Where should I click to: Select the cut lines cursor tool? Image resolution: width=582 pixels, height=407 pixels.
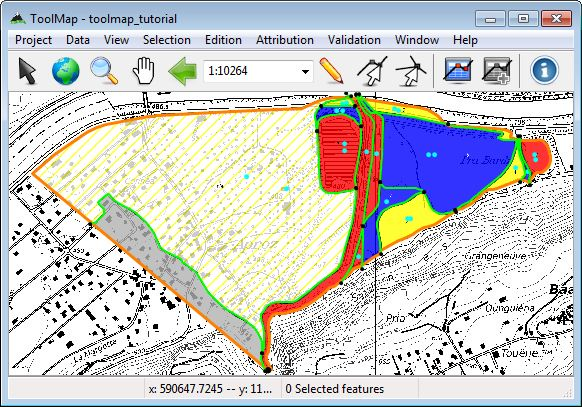pos(411,71)
